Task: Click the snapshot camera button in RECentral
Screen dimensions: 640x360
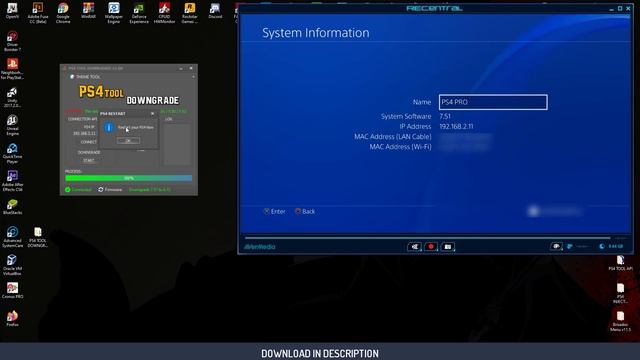Action: click(x=448, y=247)
